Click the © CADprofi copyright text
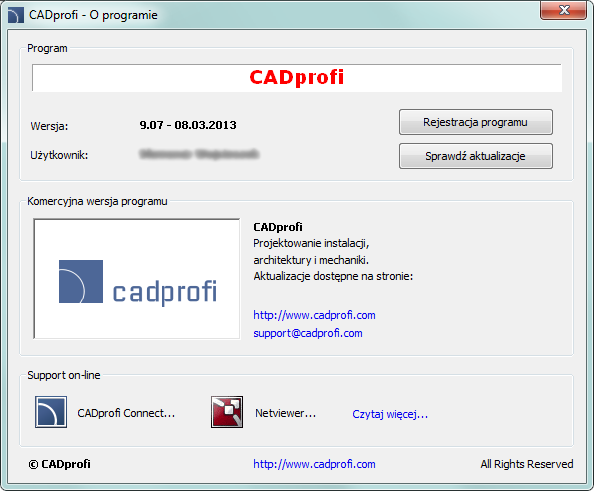The height and width of the screenshot is (491, 594). pos(59,464)
